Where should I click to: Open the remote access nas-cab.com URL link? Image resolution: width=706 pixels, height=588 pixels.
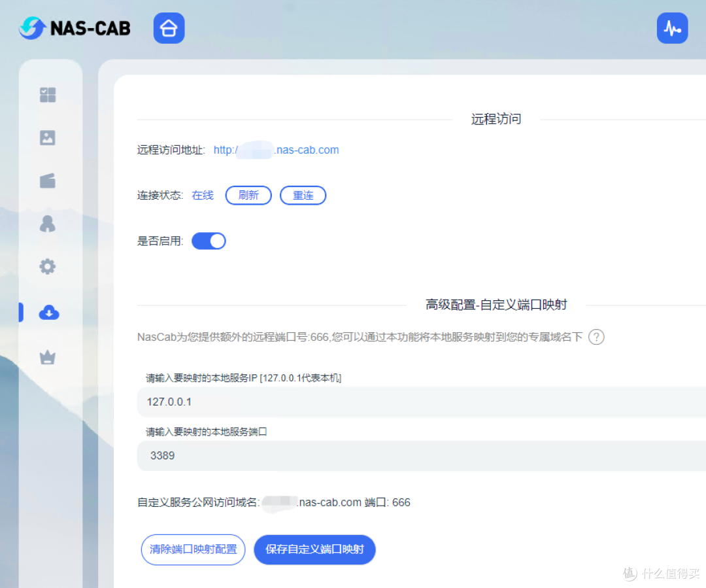click(x=276, y=150)
